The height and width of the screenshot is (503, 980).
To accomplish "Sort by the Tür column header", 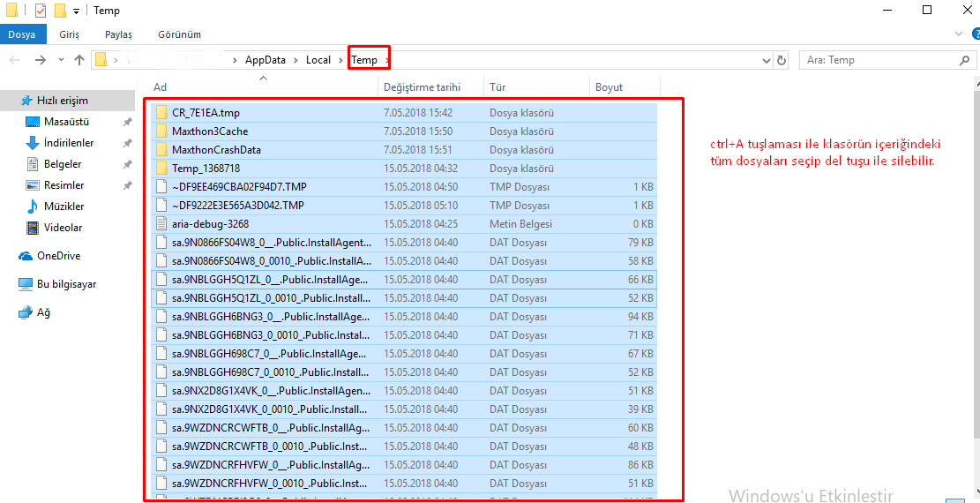I will pyautogui.click(x=537, y=87).
